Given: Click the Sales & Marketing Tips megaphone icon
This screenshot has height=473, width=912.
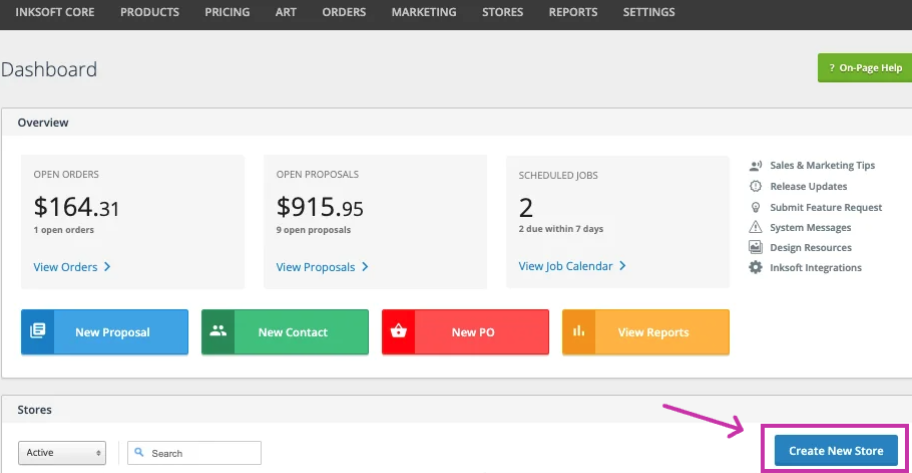Looking at the screenshot, I should [x=756, y=166].
